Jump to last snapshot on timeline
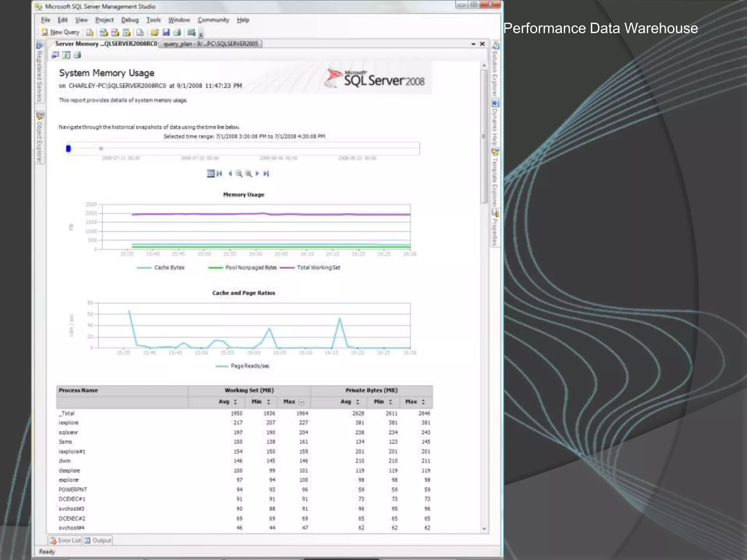Viewport: 747px width, 560px height. (x=266, y=174)
